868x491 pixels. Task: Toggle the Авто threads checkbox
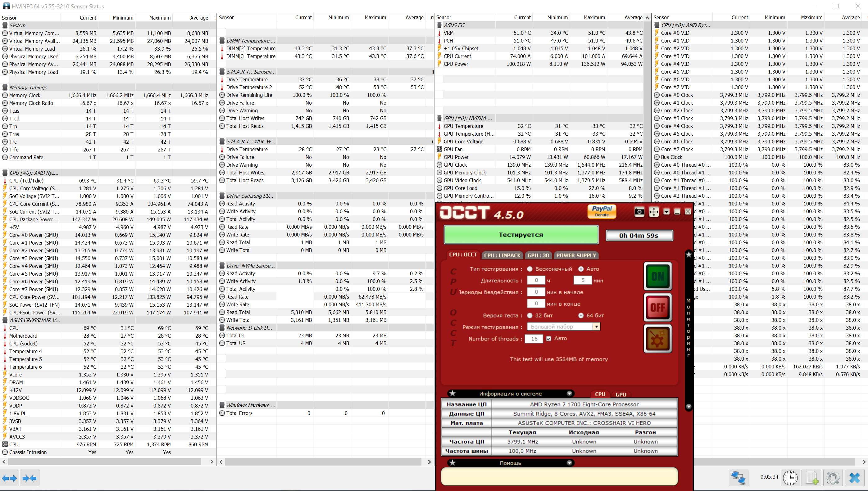coord(548,338)
